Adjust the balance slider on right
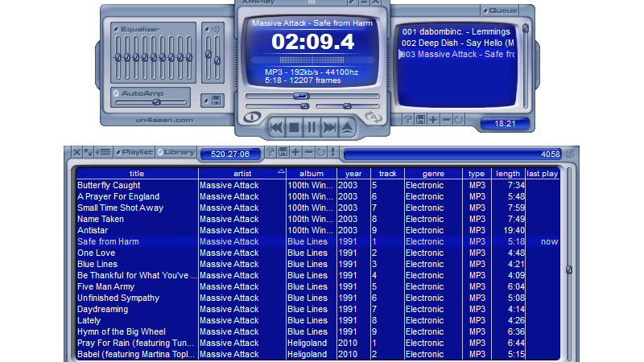Viewport: 644px width, 362px height. [x=347, y=106]
